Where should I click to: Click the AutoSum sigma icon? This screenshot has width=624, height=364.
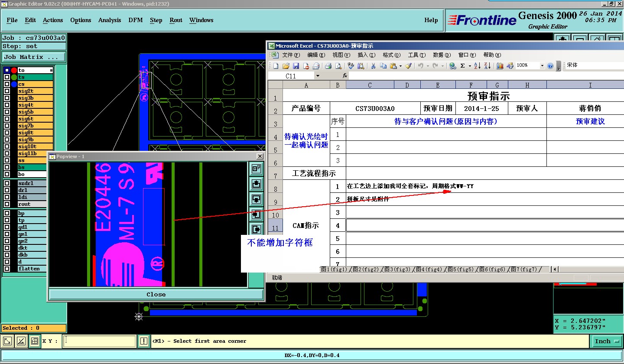(462, 66)
